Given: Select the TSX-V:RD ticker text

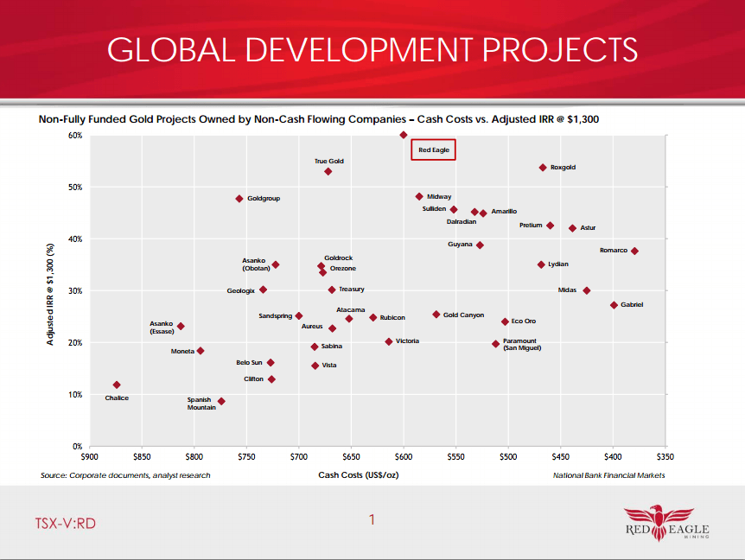Looking at the screenshot, I should pos(65,523).
